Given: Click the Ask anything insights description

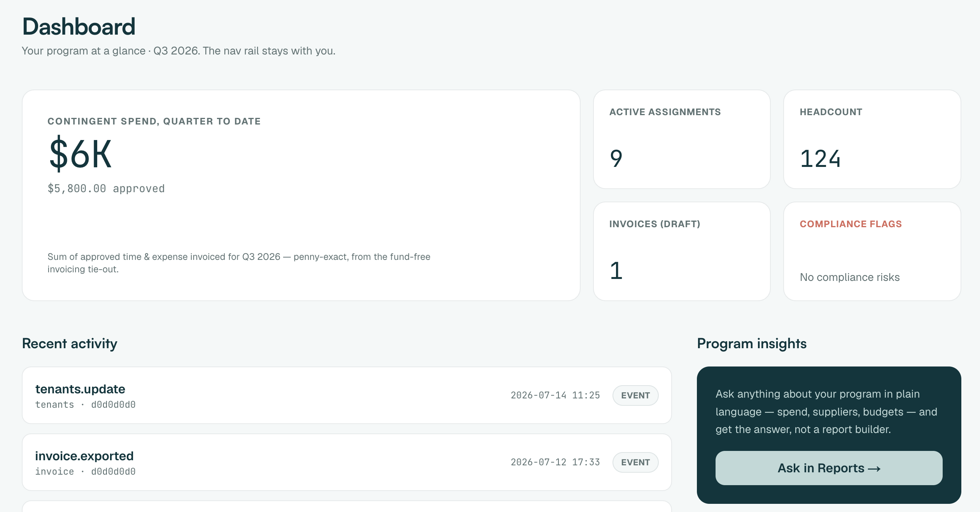Looking at the screenshot, I should [826, 412].
